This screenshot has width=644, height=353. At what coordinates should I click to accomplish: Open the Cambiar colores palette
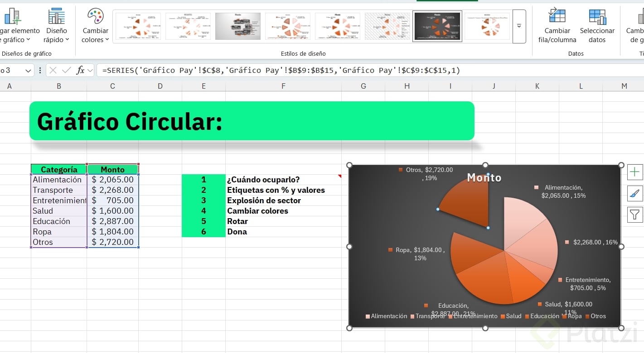coord(95,25)
